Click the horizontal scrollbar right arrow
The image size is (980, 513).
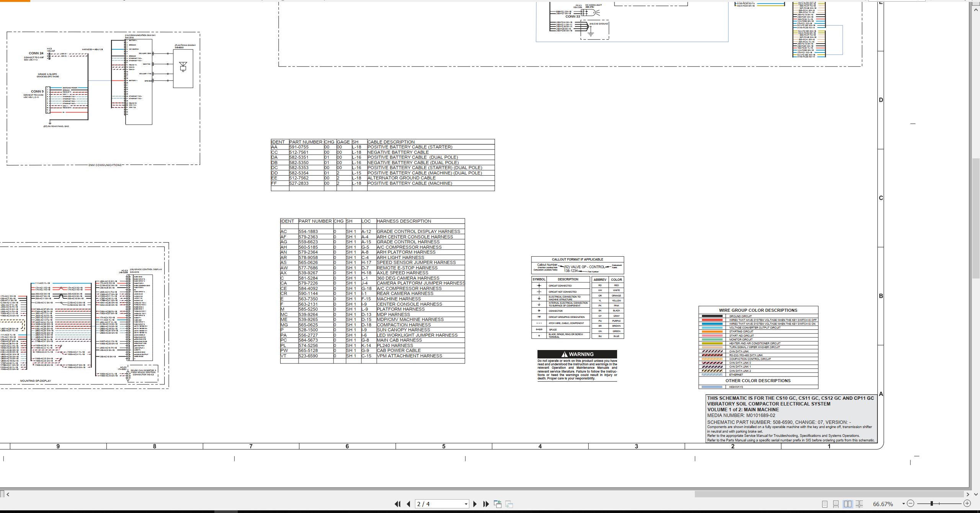pos(967,494)
